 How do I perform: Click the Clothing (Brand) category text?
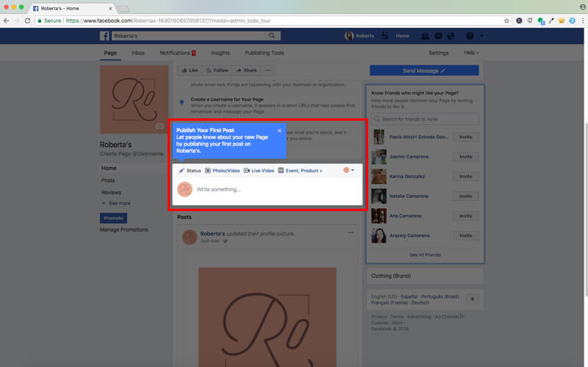391,276
